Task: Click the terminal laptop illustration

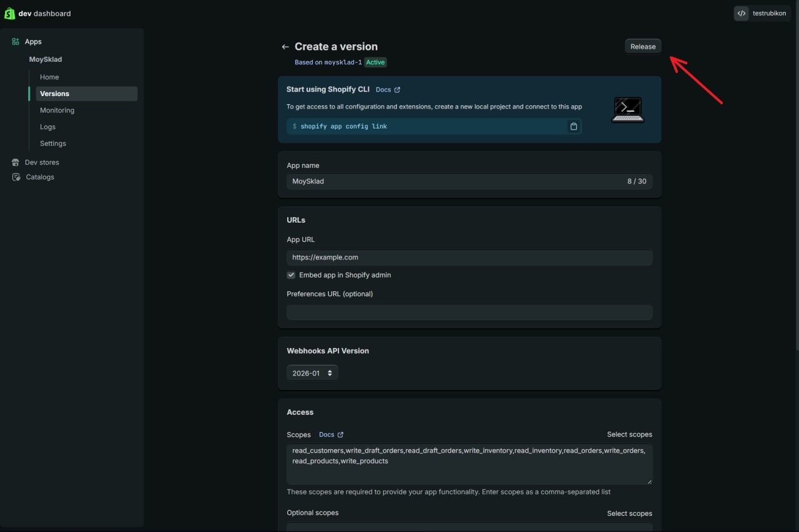Action: point(627,110)
